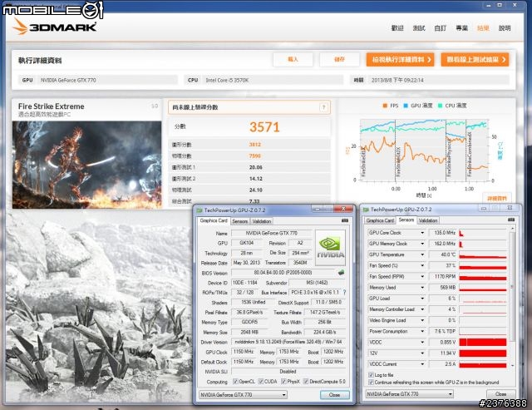Select Graphics Card tab in left GPU-Z window

(214, 220)
